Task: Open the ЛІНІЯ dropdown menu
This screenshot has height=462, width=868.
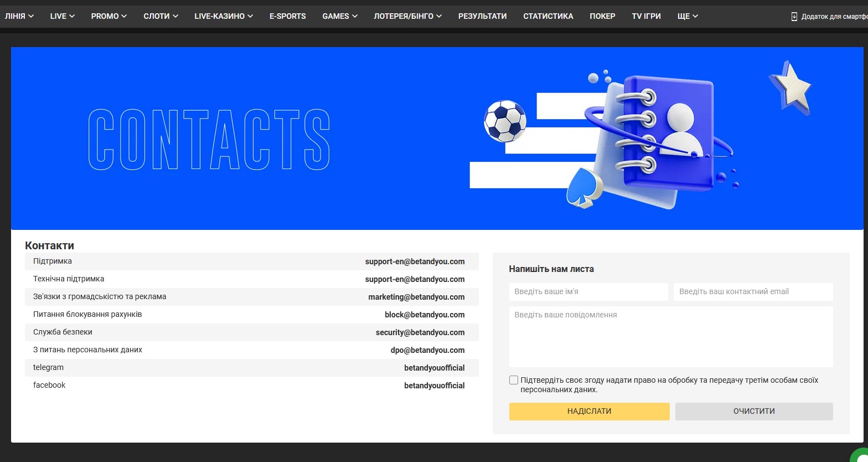Action: point(19,16)
